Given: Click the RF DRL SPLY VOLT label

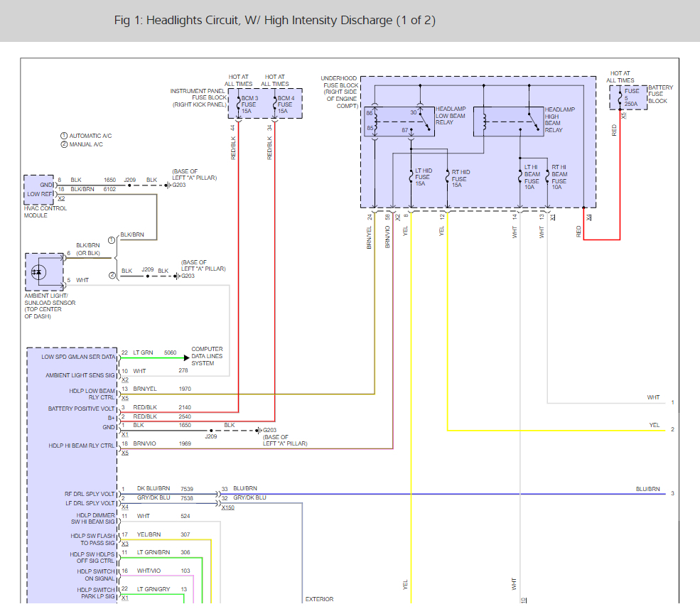Looking at the screenshot, I should pos(90,494).
